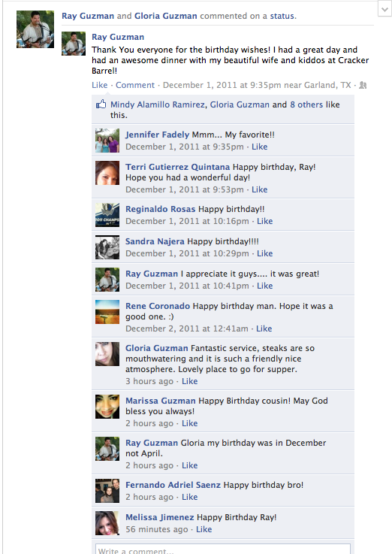This screenshot has width=392, height=554.
Task: Click the friends audience privacy icon
Action: 363,85
